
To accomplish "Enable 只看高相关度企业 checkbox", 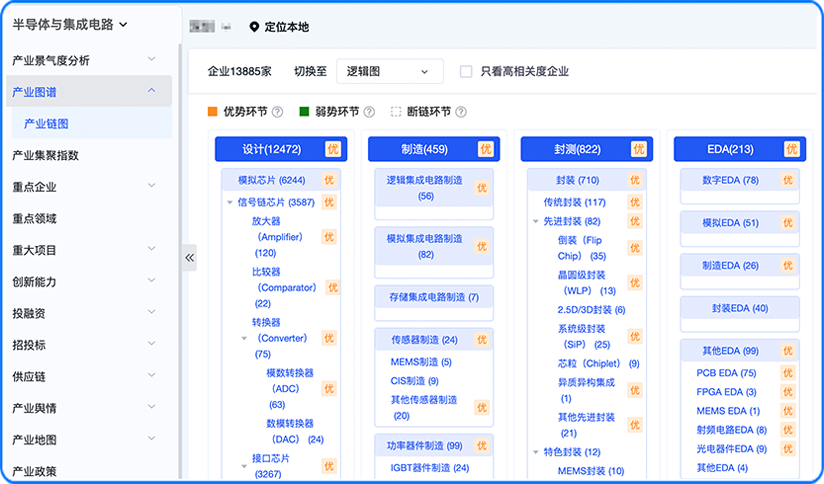I will tap(466, 71).
